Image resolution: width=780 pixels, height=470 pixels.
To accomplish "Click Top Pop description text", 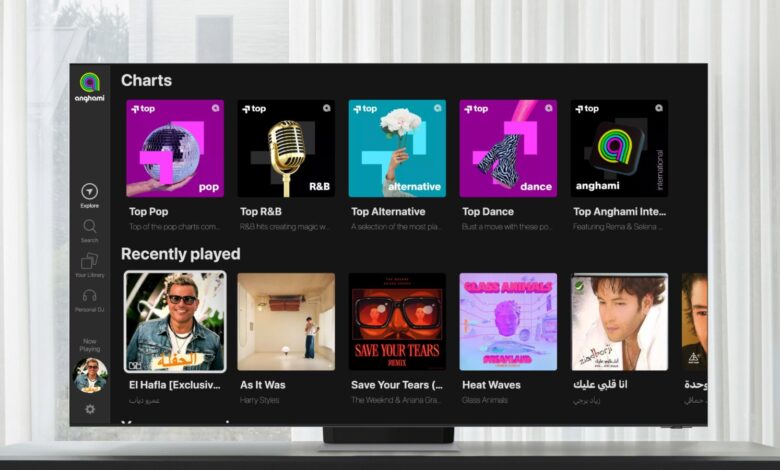I will (x=175, y=227).
